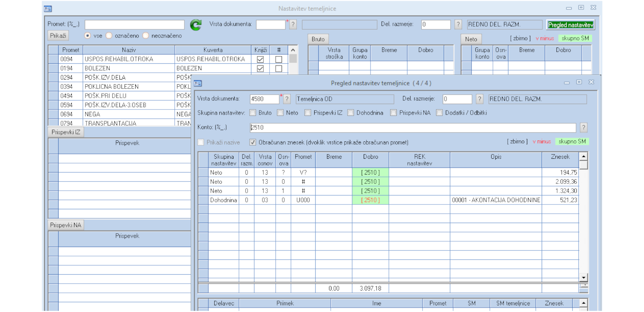644x312 pixels.
Task: Click 00001 - AKONTACIJA DOHODNINE description
Action: (x=496, y=200)
